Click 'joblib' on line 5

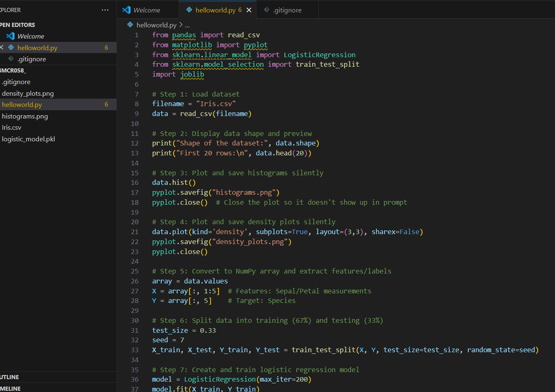(x=192, y=75)
